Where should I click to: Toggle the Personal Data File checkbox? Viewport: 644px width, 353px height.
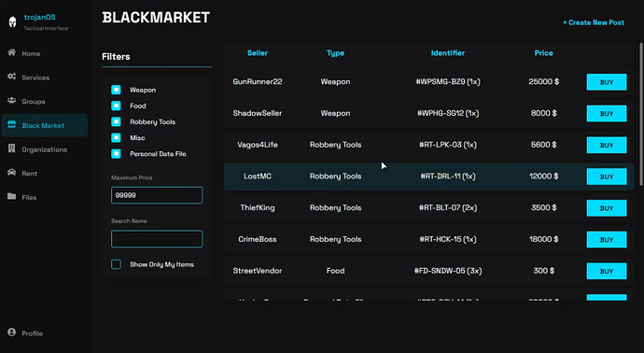(x=116, y=154)
